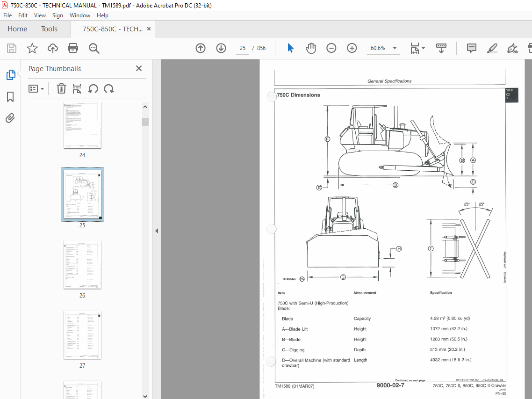The height and width of the screenshot is (399, 532).
Task: Select page 26 thumbnail
Action: 82,265
